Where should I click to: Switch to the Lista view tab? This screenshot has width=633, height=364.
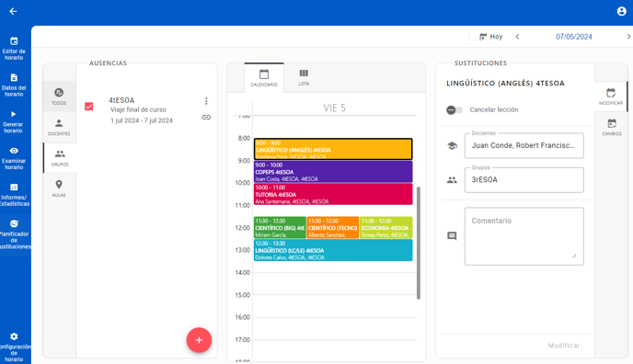(x=304, y=77)
